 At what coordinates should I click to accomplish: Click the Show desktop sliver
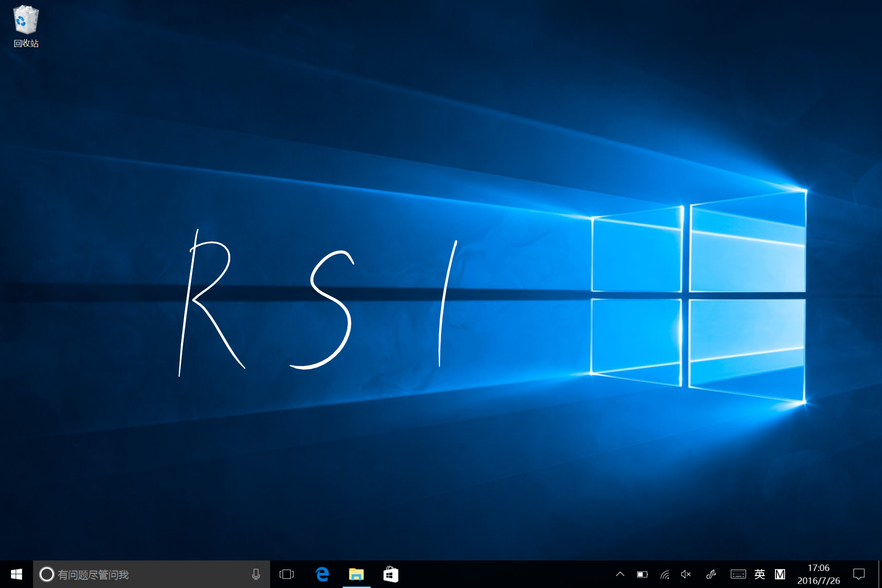pyautogui.click(x=880, y=574)
